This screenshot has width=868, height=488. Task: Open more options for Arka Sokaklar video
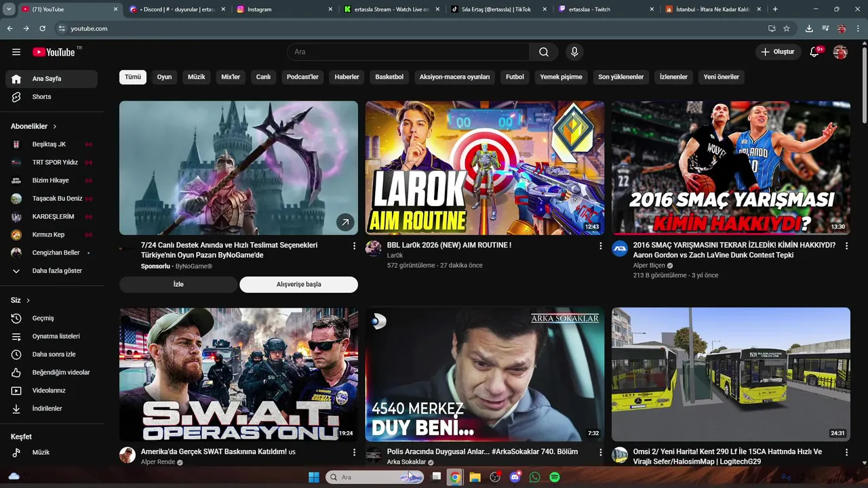(600, 452)
